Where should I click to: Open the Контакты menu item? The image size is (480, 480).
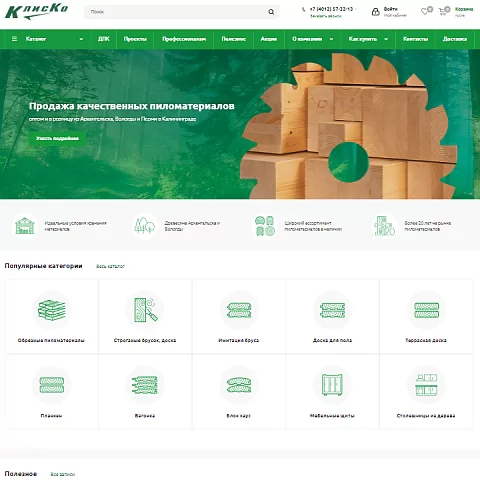(415, 39)
